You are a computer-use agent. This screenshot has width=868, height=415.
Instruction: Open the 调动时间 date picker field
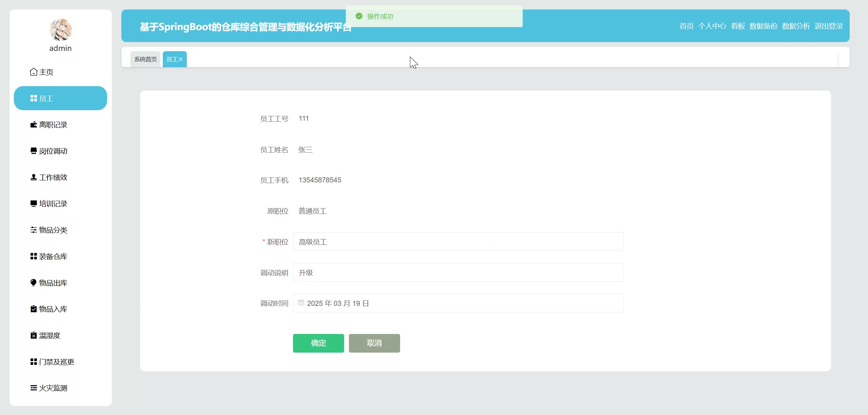point(458,303)
